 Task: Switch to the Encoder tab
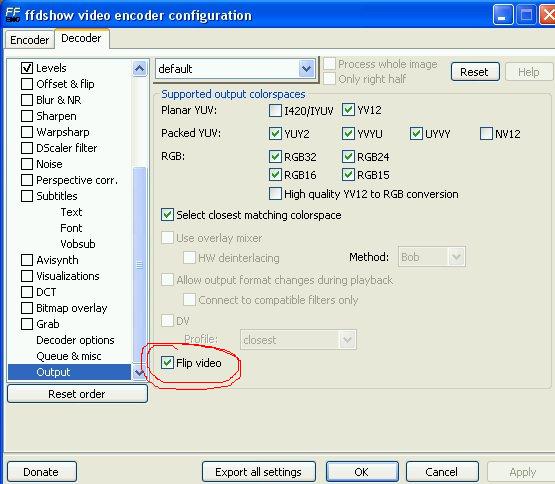pyautogui.click(x=29, y=40)
